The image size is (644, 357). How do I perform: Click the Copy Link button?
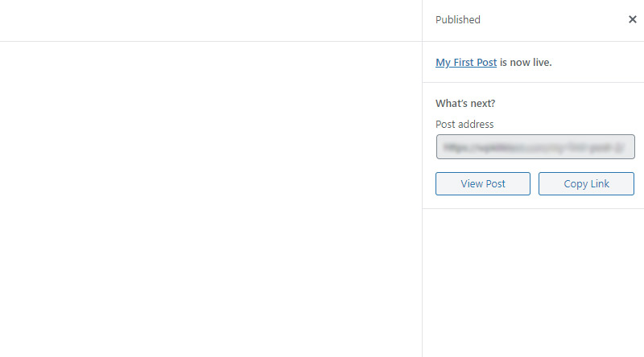[587, 184]
